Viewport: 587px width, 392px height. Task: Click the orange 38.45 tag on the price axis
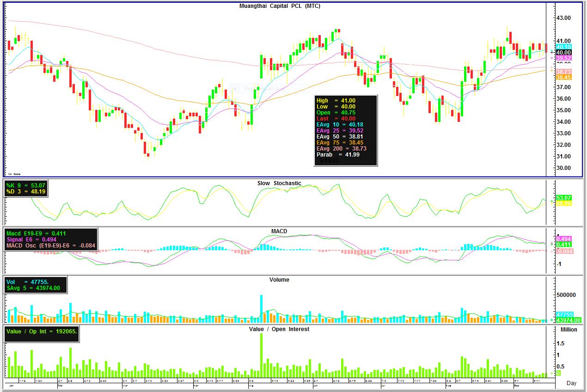(x=564, y=78)
